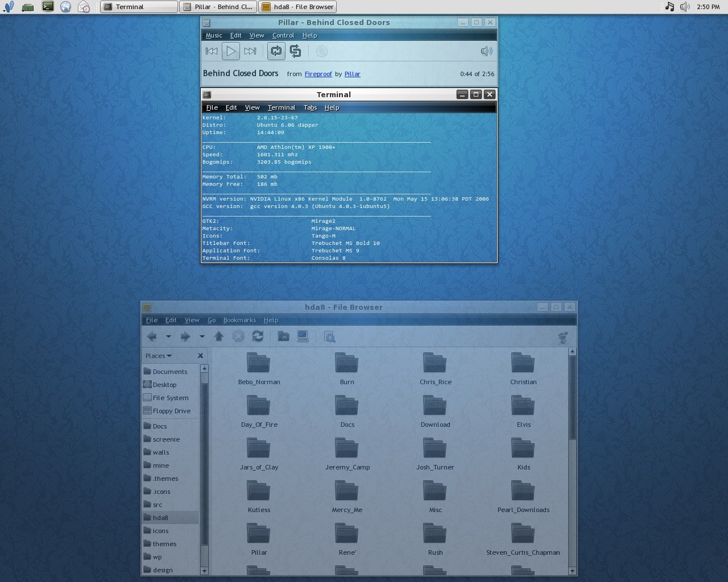Adjust volume via player speaker icon
This screenshot has width=728, height=582.
click(x=486, y=51)
